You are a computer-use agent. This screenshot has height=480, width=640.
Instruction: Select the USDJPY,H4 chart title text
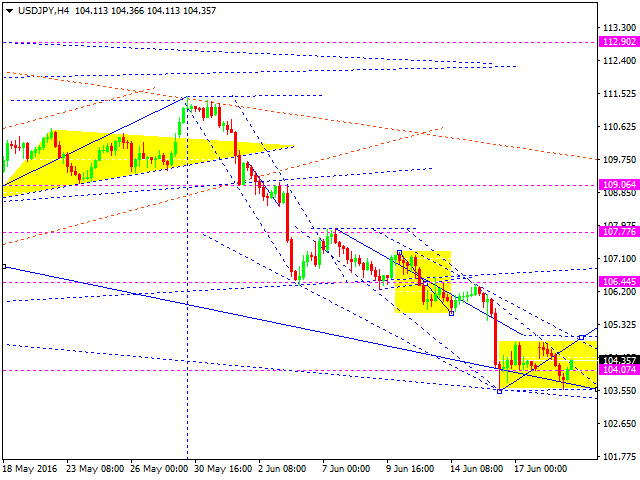[x=43, y=11]
